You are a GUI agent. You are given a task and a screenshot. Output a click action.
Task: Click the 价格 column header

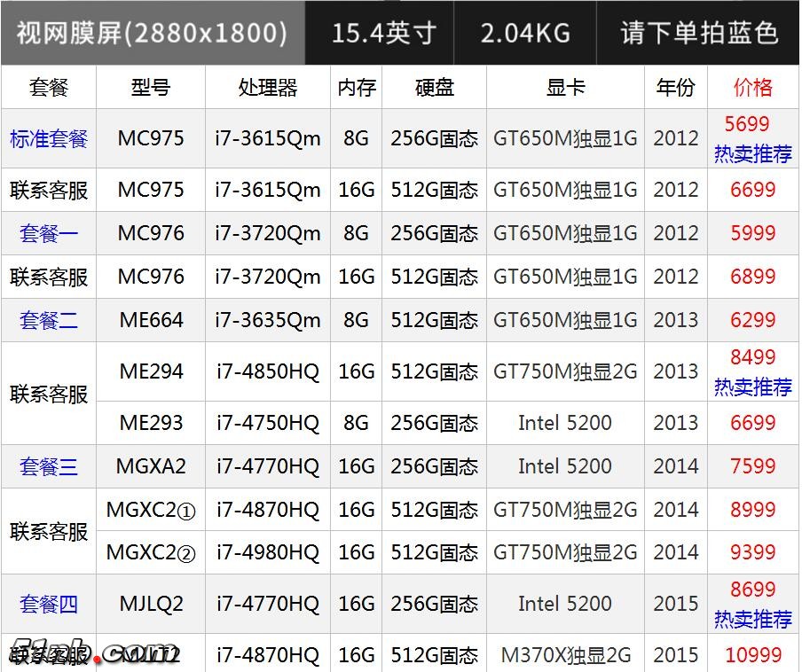pos(752,87)
